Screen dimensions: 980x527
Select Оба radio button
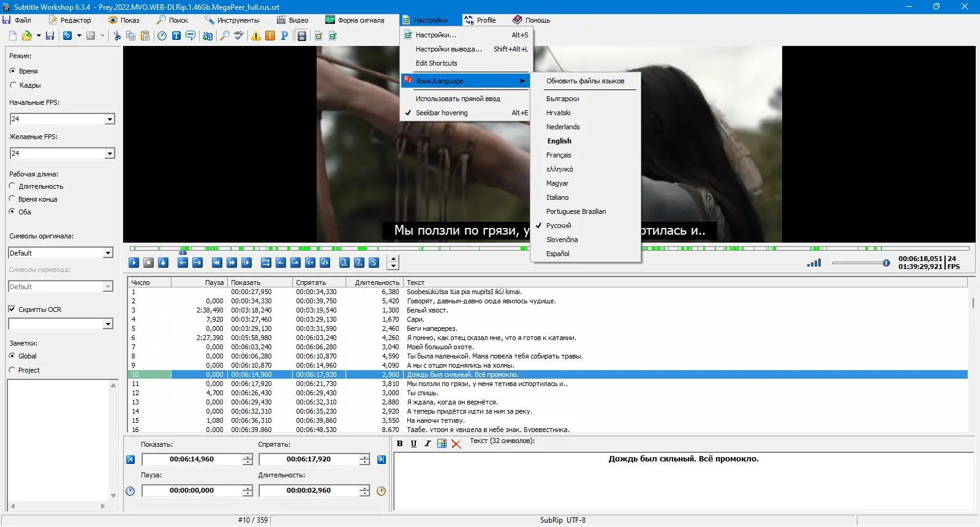click(x=12, y=211)
